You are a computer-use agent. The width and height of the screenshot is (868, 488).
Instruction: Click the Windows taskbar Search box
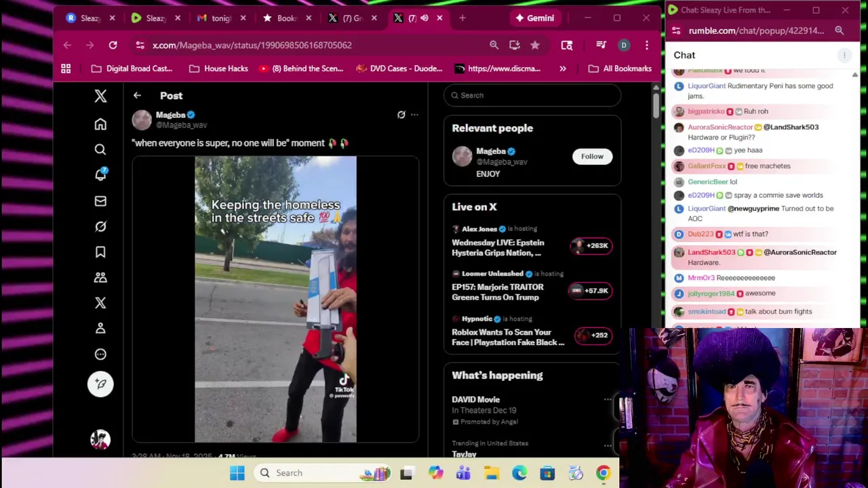(x=324, y=473)
